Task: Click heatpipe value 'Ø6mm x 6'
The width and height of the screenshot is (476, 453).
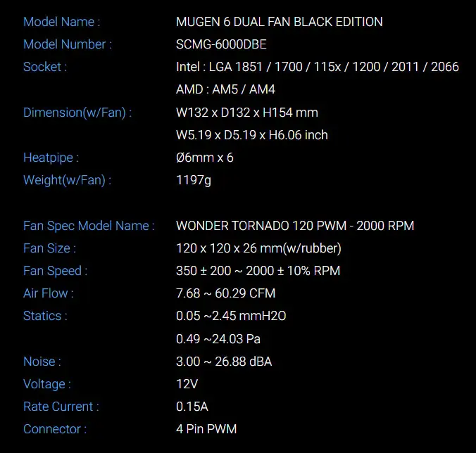Action: (x=205, y=158)
